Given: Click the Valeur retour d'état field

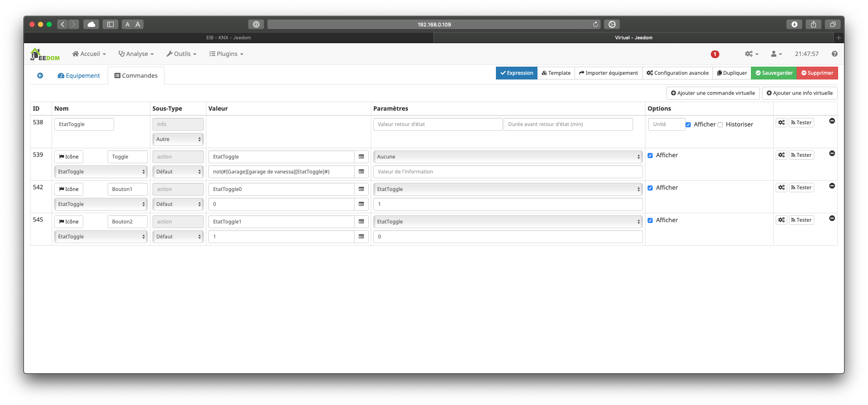Looking at the screenshot, I should coord(437,124).
